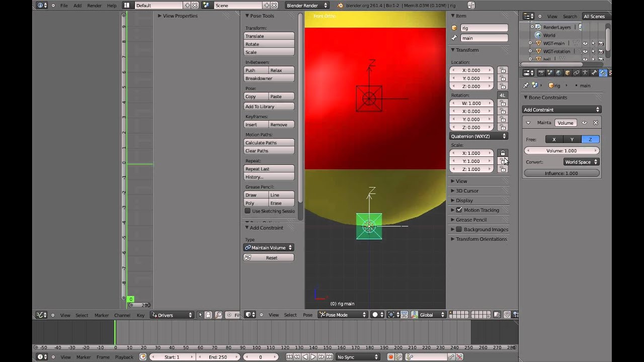
Task: Enable the Use Sketching Sessions checkbox
Action: 248,211
